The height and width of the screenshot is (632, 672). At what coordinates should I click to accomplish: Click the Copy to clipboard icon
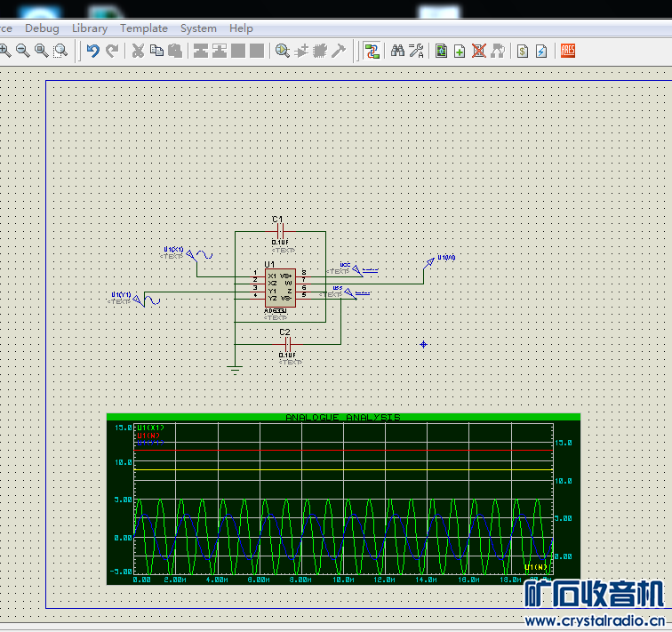click(x=156, y=51)
